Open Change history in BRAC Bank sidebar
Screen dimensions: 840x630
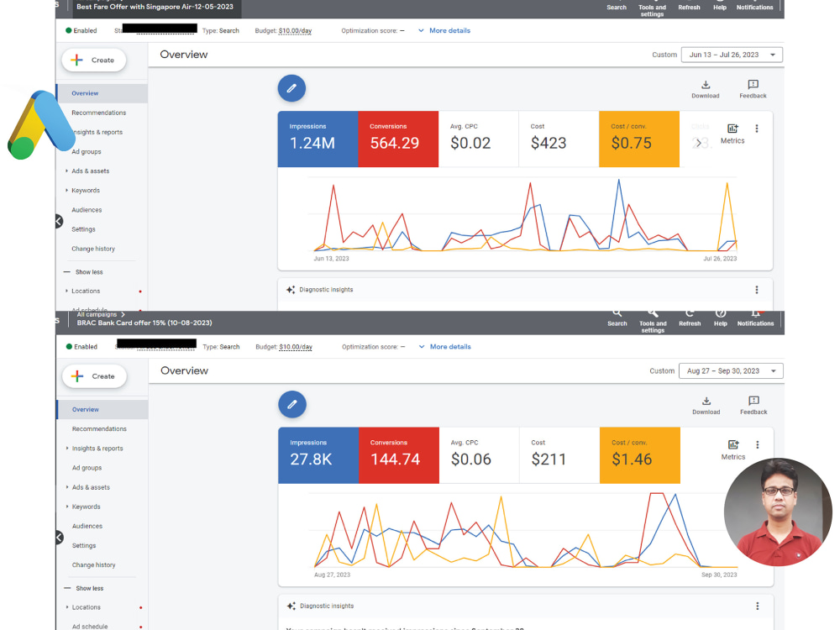[x=94, y=564]
